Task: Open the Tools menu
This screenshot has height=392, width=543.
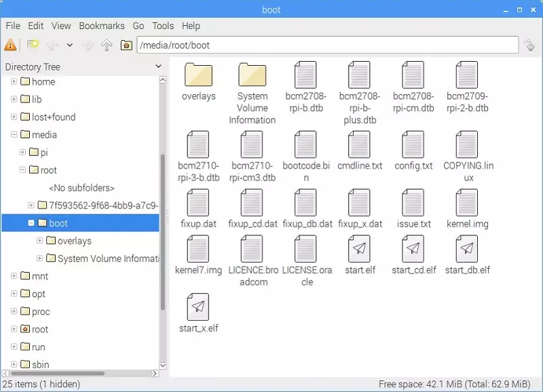Action: click(163, 26)
